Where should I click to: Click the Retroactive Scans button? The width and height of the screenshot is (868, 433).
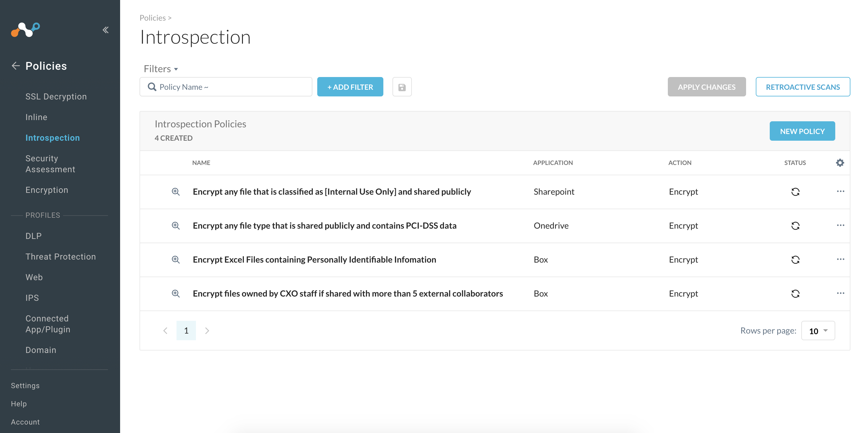802,87
